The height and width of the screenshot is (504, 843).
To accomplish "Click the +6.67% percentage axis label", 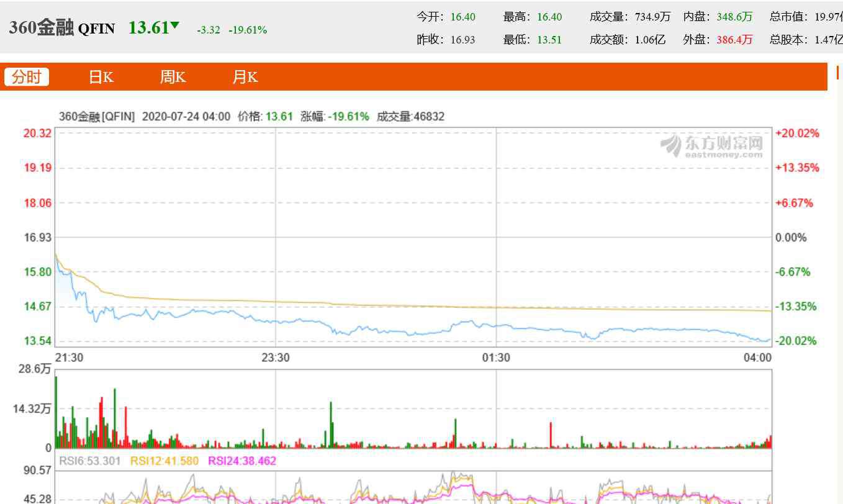I will pyautogui.click(x=794, y=203).
